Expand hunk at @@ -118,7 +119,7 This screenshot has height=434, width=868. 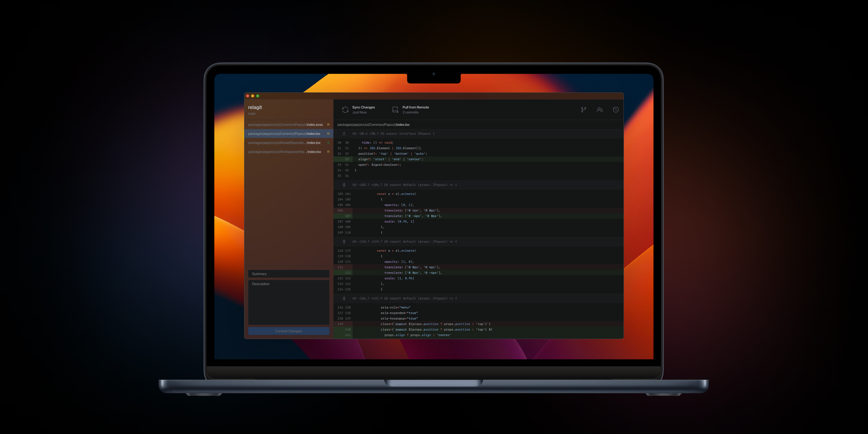[x=344, y=242]
